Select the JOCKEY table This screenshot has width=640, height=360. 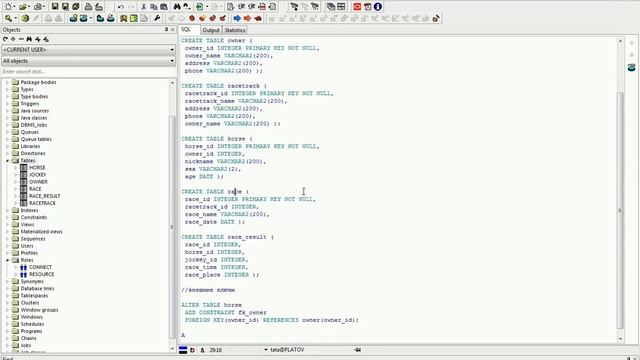click(x=38, y=175)
